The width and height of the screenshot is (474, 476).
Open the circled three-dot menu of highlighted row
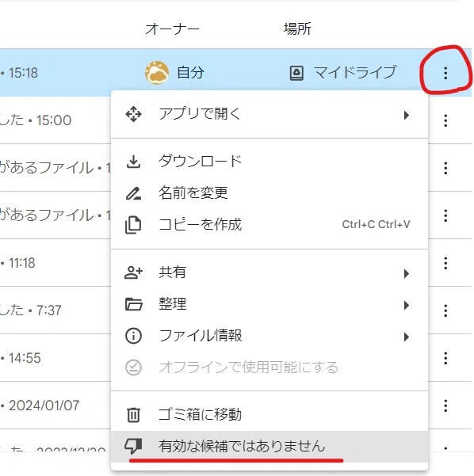[x=445, y=73]
